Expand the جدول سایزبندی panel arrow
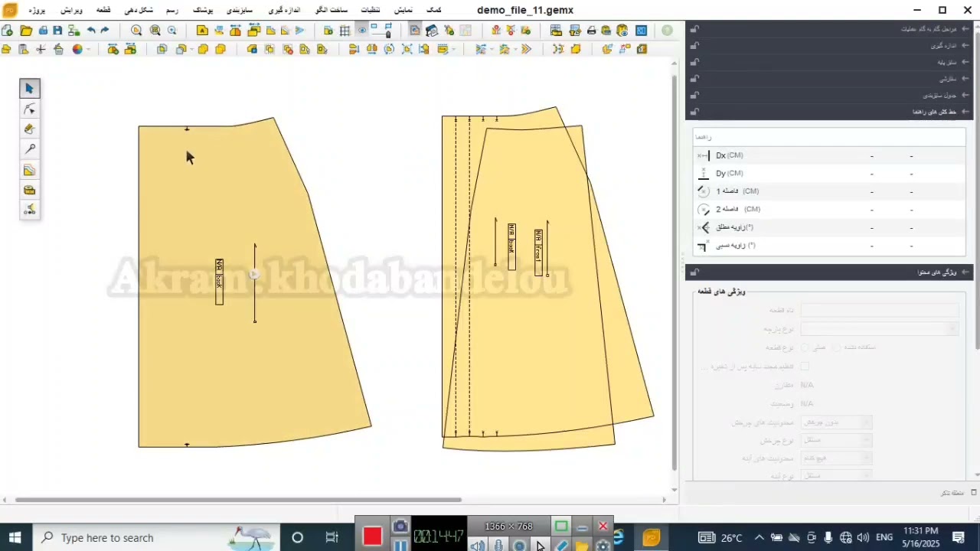This screenshot has height=551, width=980. pyautogui.click(x=965, y=96)
